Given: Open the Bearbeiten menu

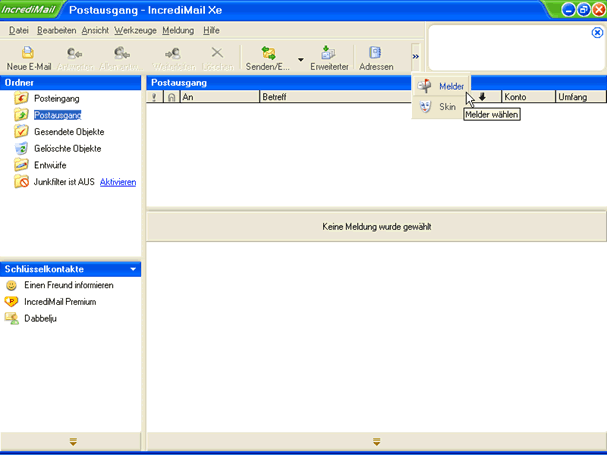Looking at the screenshot, I should tap(57, 30).
